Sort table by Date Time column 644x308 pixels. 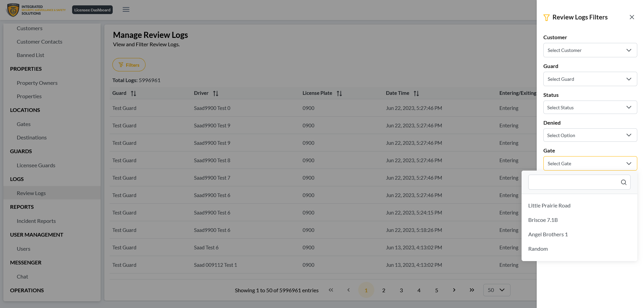tap(416, 94)
